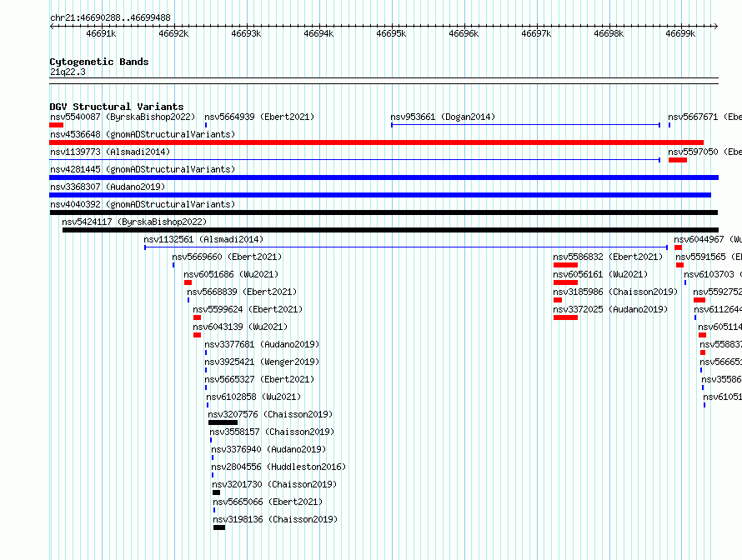Image resolution: width=742 pixels, height=560 pixels.
Task: Click the nsv3925421 (Wenger2019) label
Action: (x=262, y=362)
